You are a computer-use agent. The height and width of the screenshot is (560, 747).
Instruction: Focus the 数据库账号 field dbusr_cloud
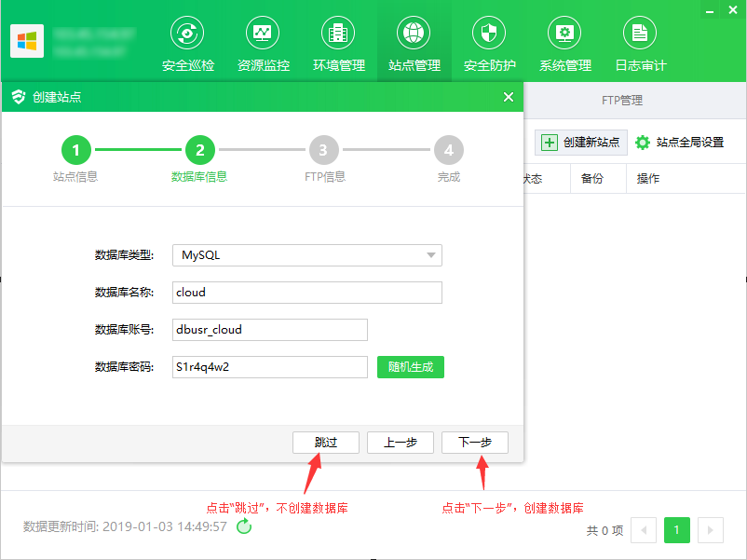(270, 329)
